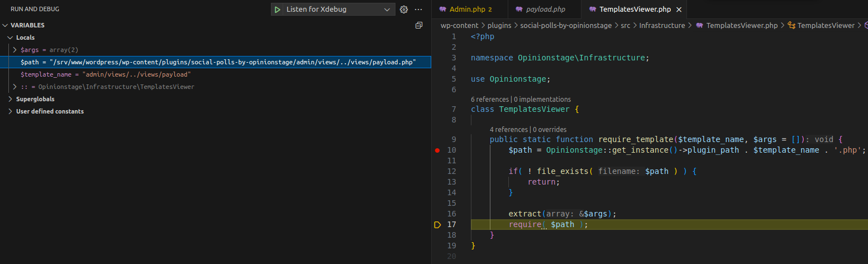Start debugging with the green play icon
The width and height of the screenshot is (868, 264).
click(277, 10)
